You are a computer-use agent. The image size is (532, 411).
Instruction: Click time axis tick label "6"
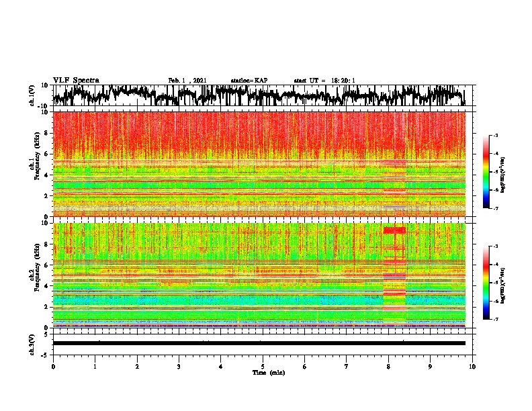tap(305, 367)
